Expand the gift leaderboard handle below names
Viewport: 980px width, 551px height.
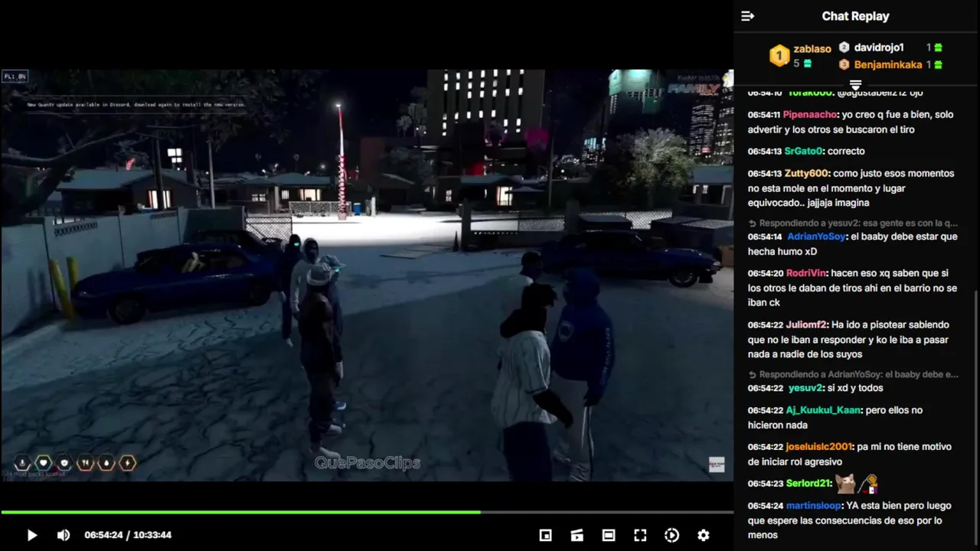click(x=856, y=83)
